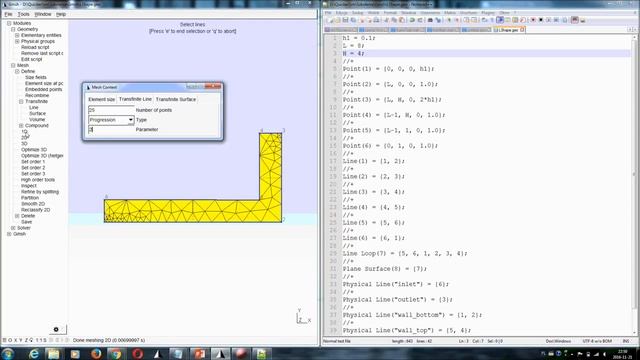The width and height of the screenshot is (640, 360).
Task: Click Reload script in Geometry
Action: coord(35,47)
